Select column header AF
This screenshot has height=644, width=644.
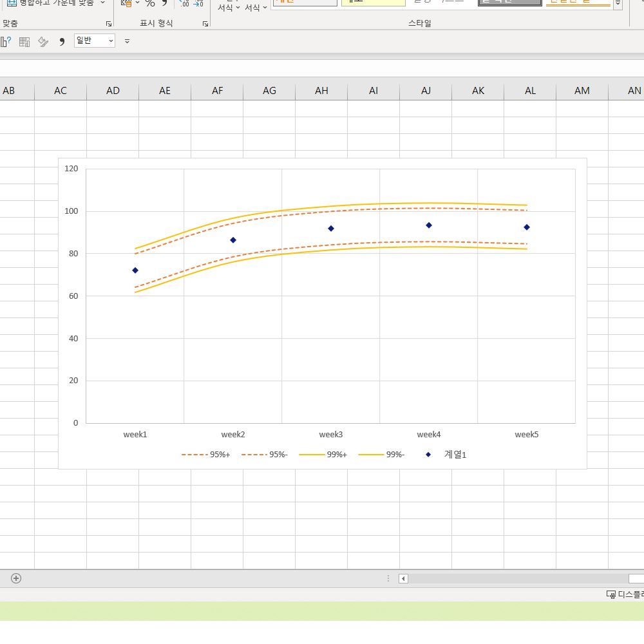(217, 91)
